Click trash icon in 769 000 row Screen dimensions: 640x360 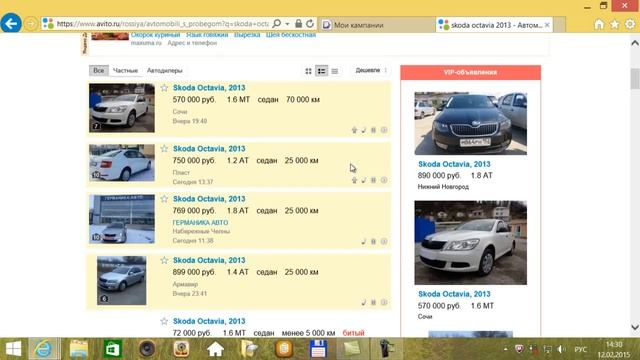click(373, 242)
